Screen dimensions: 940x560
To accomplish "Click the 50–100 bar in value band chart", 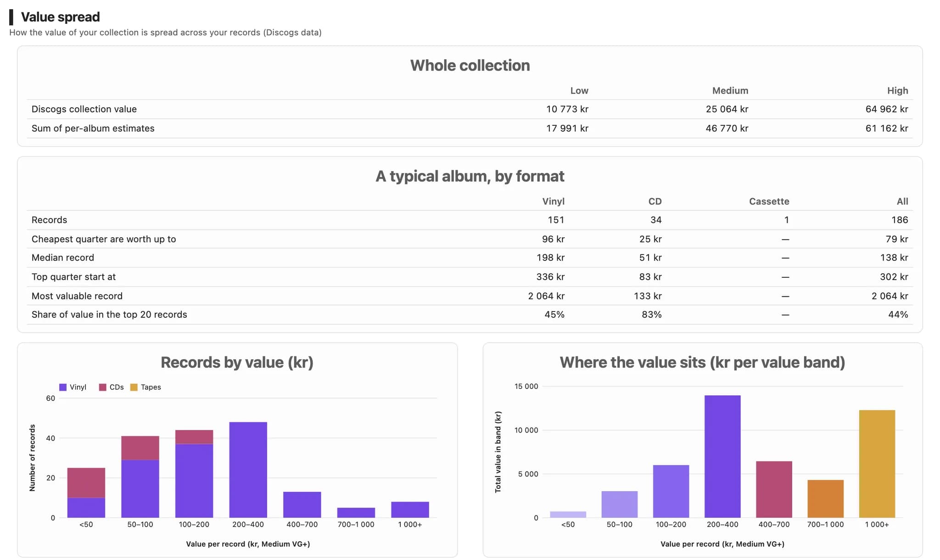I will pos(620,505).
